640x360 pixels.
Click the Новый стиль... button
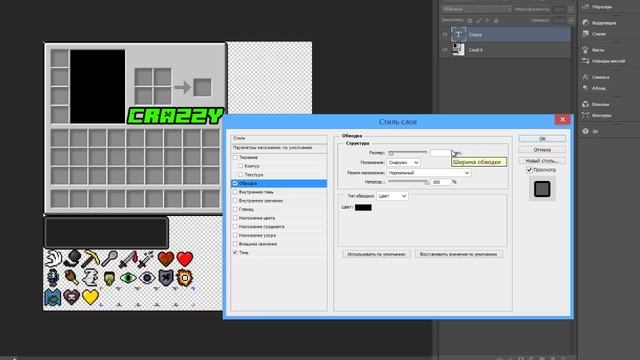(542, 160)
